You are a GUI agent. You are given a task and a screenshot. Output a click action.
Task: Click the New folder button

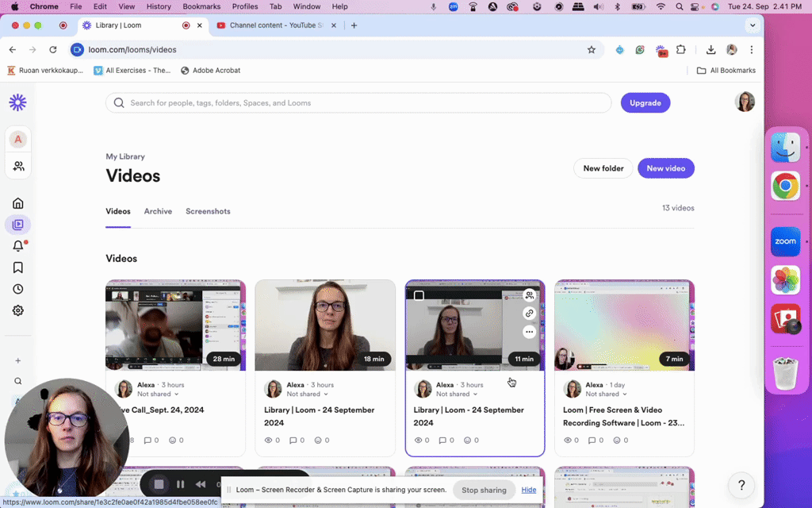603,168
